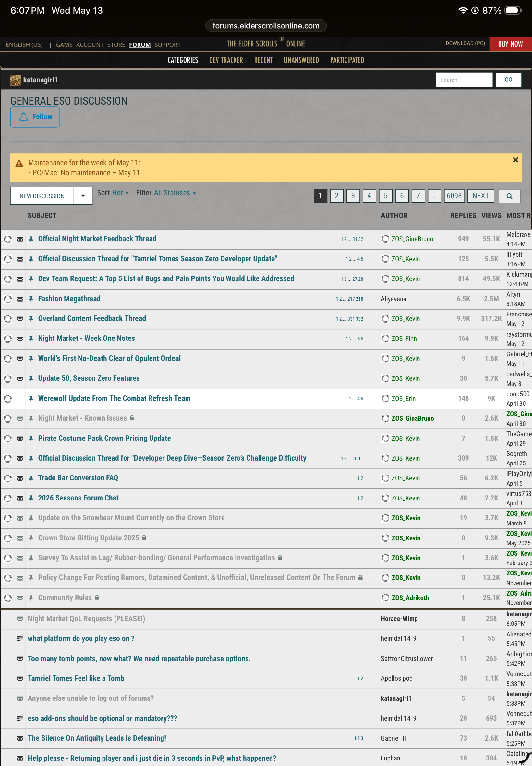Go to the NEXT page of discussions

click(480, 196)
